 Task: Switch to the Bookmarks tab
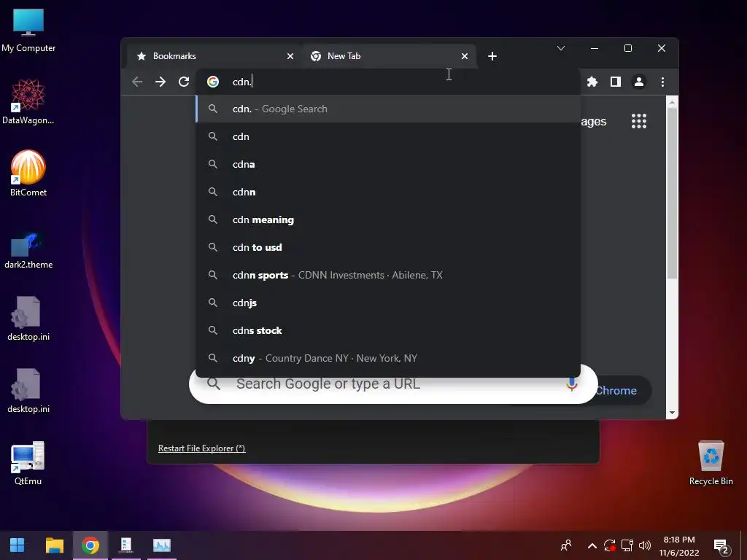[x=214, y=56]
